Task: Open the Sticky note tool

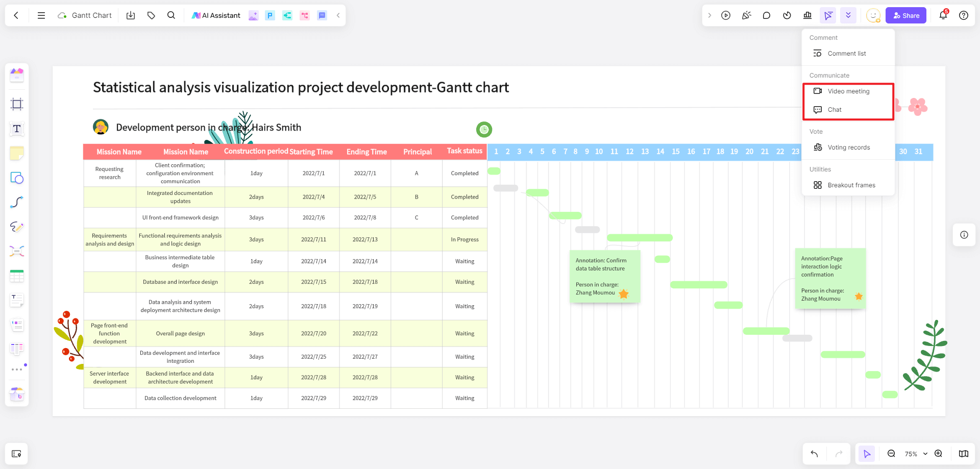Action: 17,153
